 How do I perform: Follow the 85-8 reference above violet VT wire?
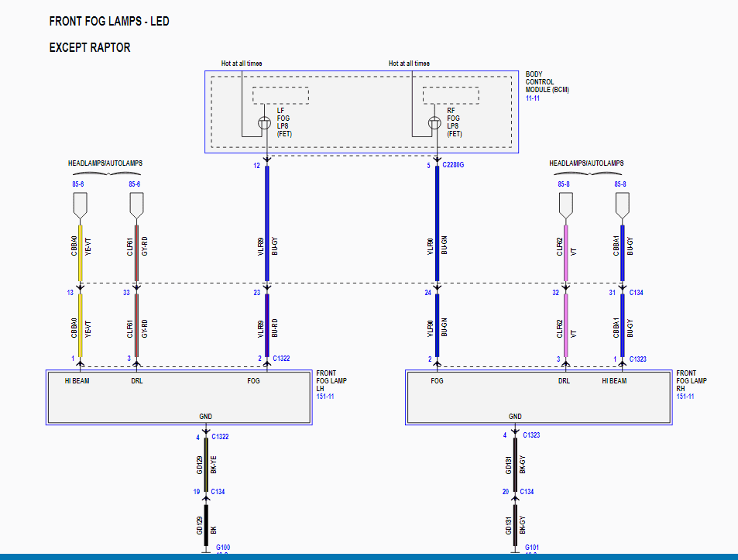pyautogui.click(x=565, y=184)
